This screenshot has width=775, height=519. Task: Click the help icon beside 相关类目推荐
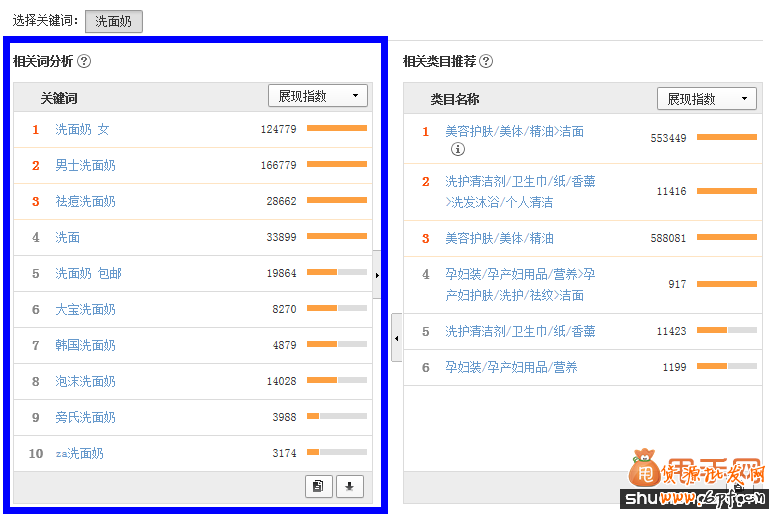(x=486, y=61)
